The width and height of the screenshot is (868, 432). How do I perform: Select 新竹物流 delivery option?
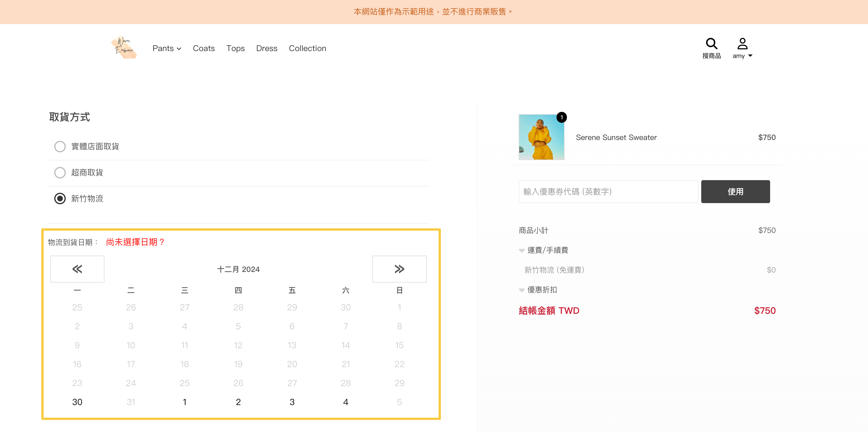60,199
